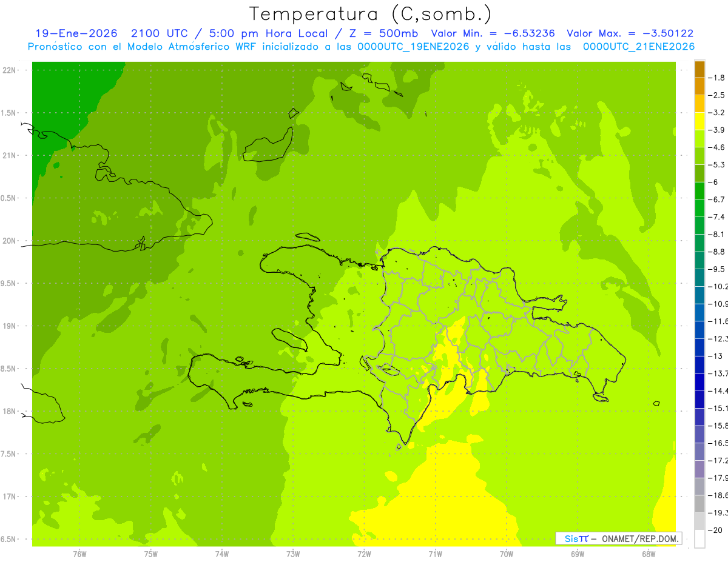Click the 17N latitude label

[10, 497]
